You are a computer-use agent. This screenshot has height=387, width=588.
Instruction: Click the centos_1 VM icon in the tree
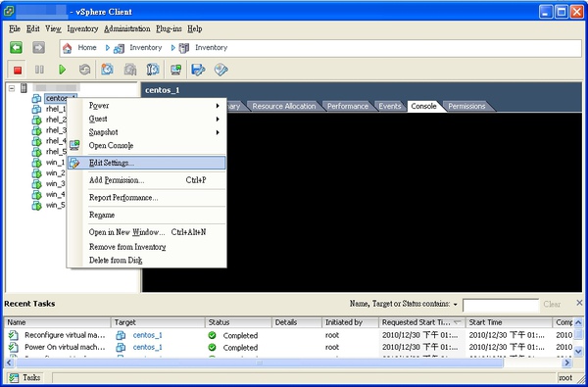click(36, 99)
